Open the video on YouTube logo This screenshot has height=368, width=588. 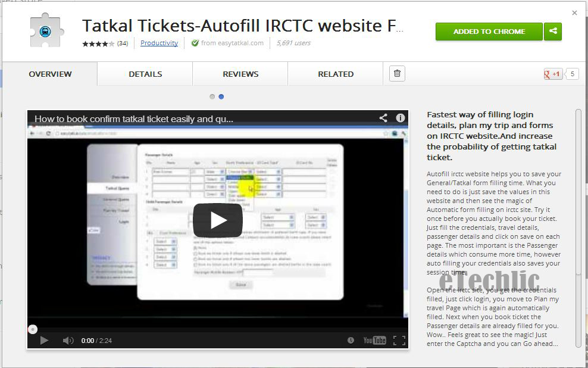tap(374, 340)
